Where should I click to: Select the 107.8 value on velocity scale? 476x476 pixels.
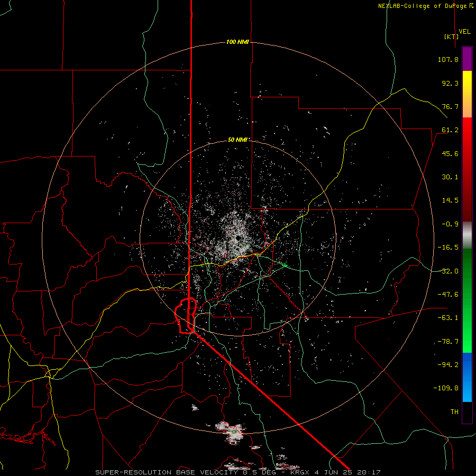[x=448, y=59]
